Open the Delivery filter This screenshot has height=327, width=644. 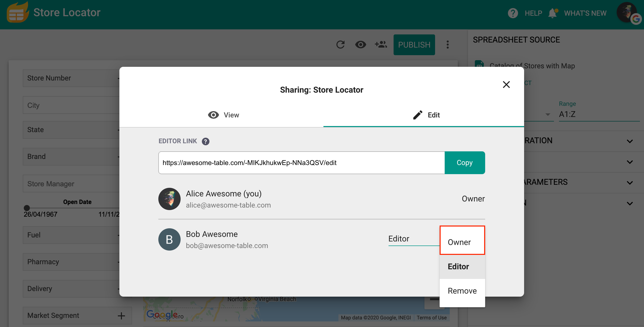[x=71, y=289]
